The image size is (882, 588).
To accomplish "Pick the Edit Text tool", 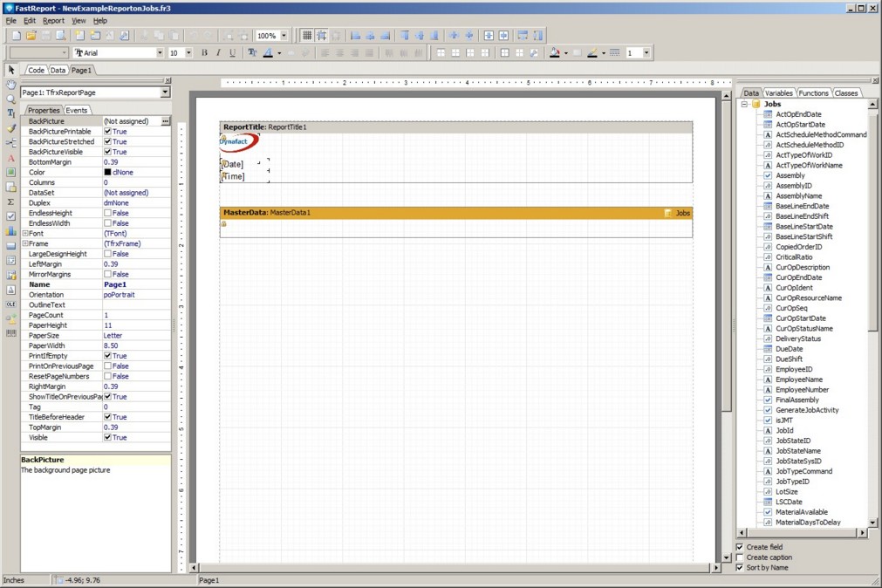I will coord(11,114).
